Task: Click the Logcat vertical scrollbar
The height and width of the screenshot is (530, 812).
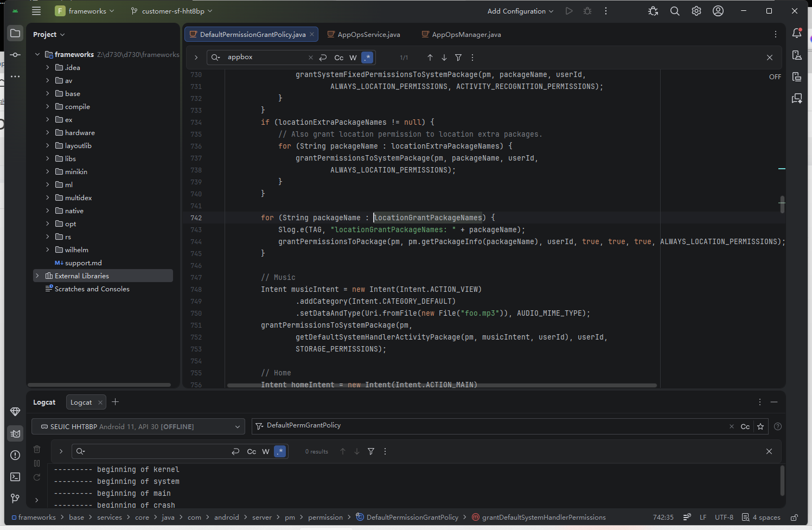Action: tap(782, 480)
